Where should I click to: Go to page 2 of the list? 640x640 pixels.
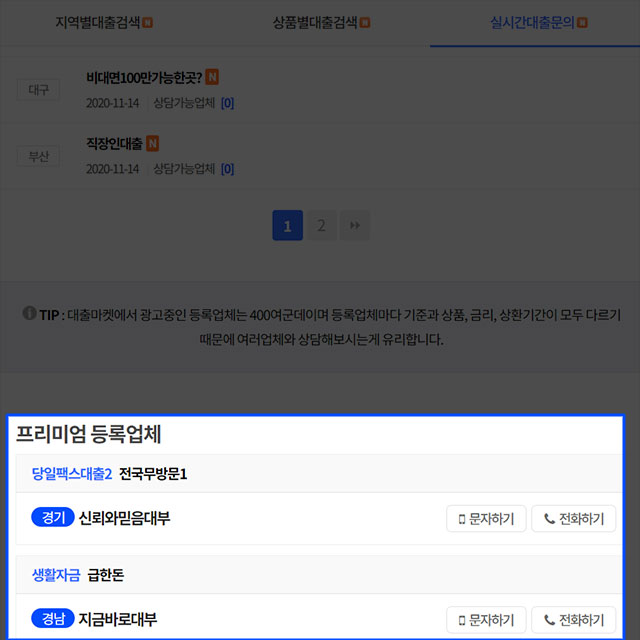(321, 226)
